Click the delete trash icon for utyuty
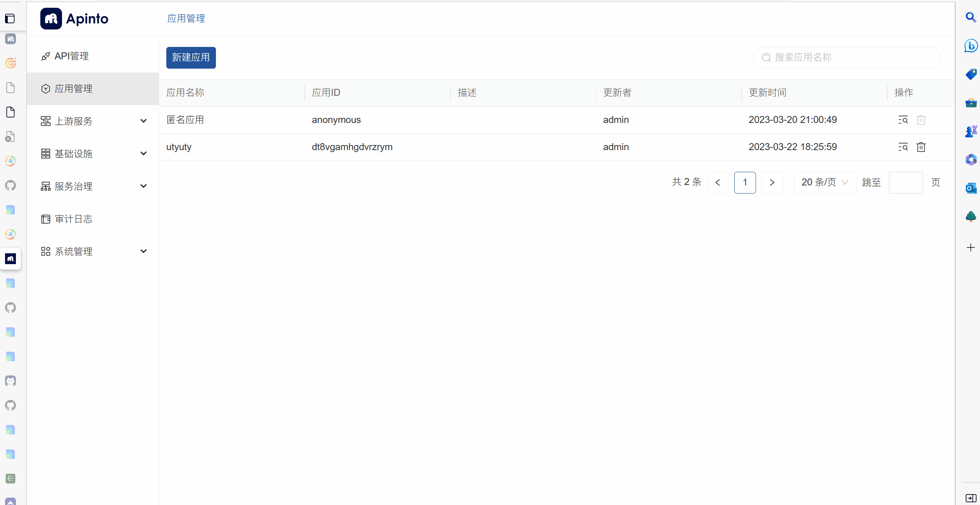Viewport: 980px width, 505px height. pos(921,147)
